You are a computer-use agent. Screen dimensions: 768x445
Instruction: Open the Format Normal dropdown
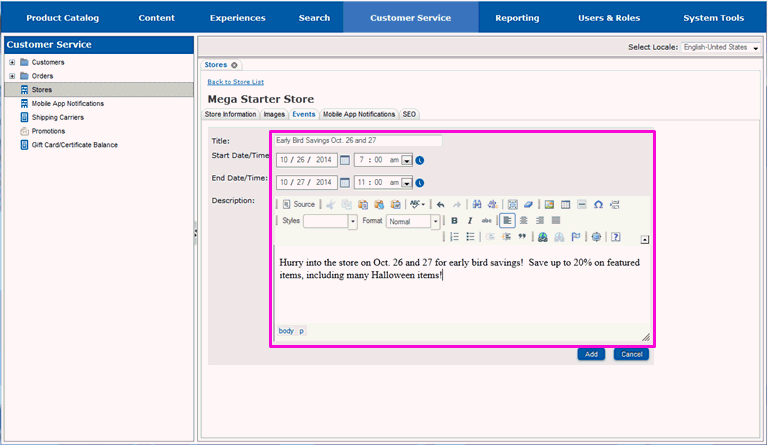pyautogui.click(x=412, y=221)
